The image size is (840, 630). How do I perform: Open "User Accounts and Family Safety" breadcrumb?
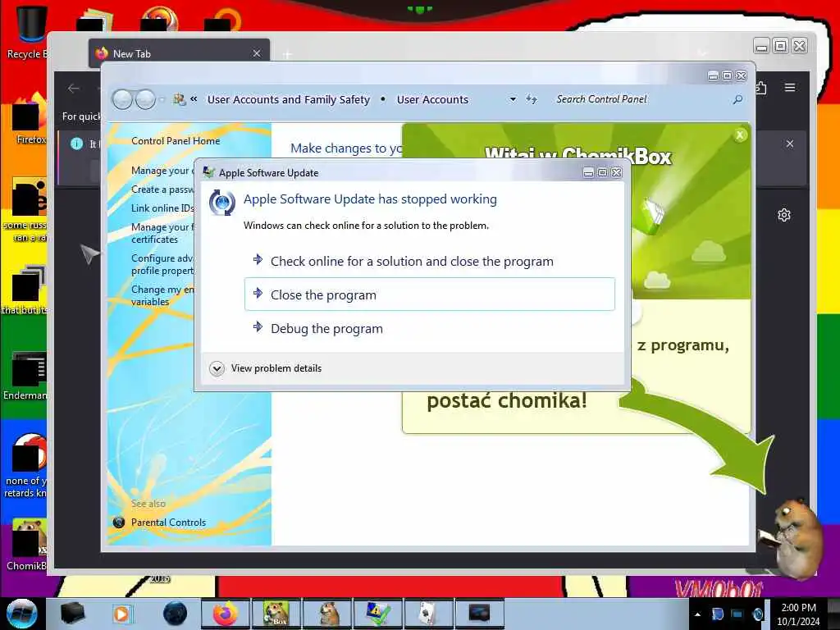coord(288,99)
